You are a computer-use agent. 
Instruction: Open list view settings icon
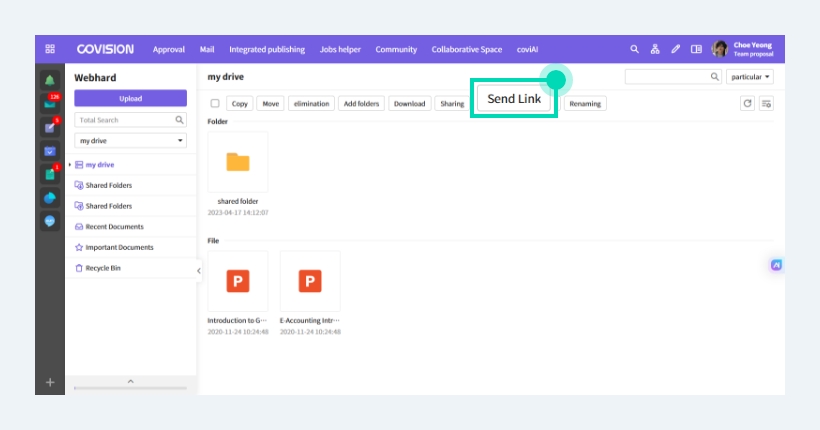(x=767, y=103)
